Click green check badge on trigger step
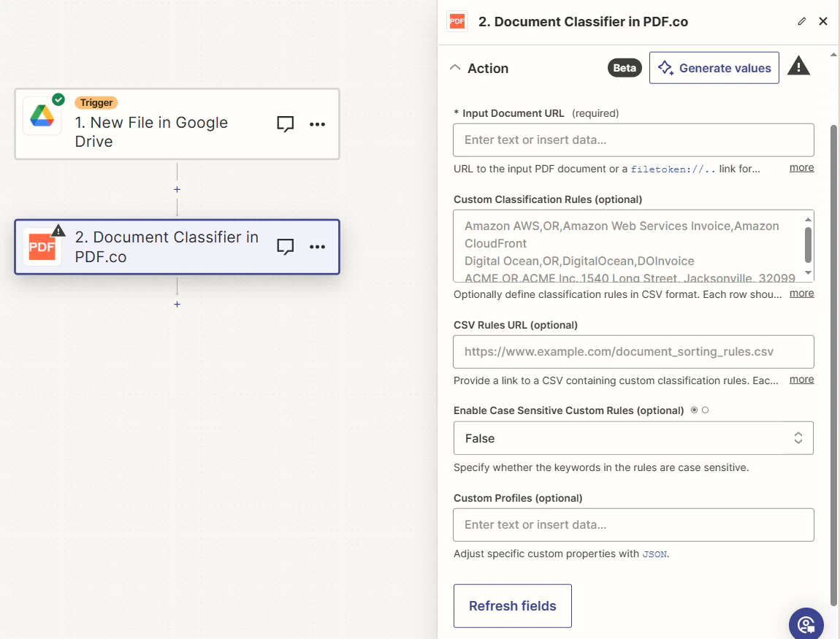The height and width of the screenshot is (639, 840). pos(58,99)
